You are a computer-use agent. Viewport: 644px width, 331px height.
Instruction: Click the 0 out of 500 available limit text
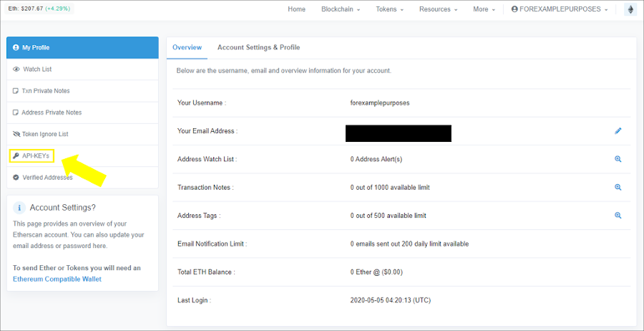click(388, 216)
